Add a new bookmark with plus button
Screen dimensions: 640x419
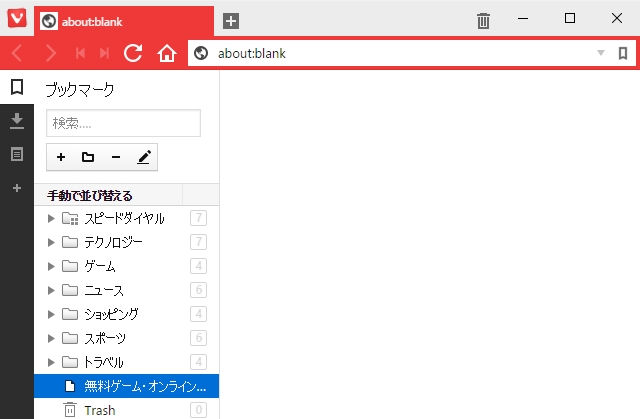[61, 157]
